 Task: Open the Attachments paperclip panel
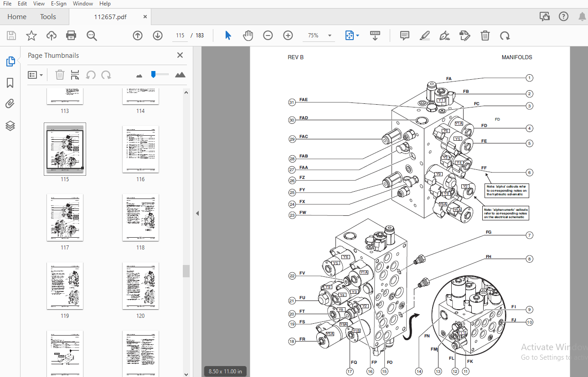coord(10,104)
